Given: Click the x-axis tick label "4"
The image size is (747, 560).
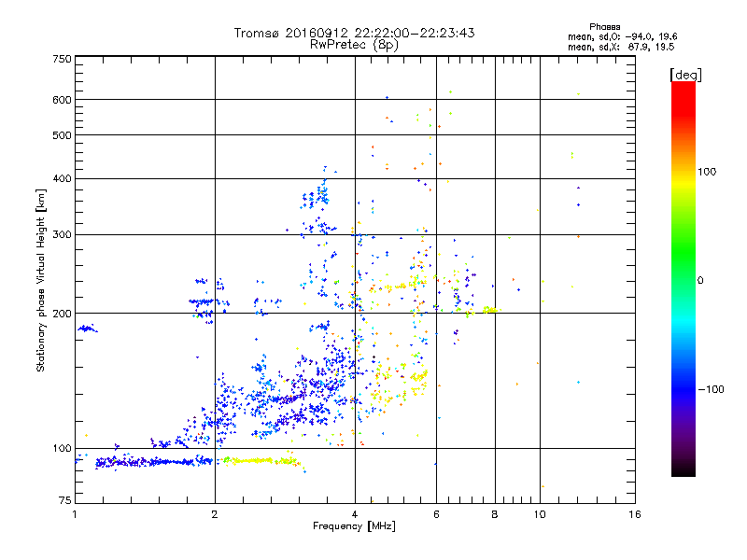Looking at the screenshot, I should 355,514.
